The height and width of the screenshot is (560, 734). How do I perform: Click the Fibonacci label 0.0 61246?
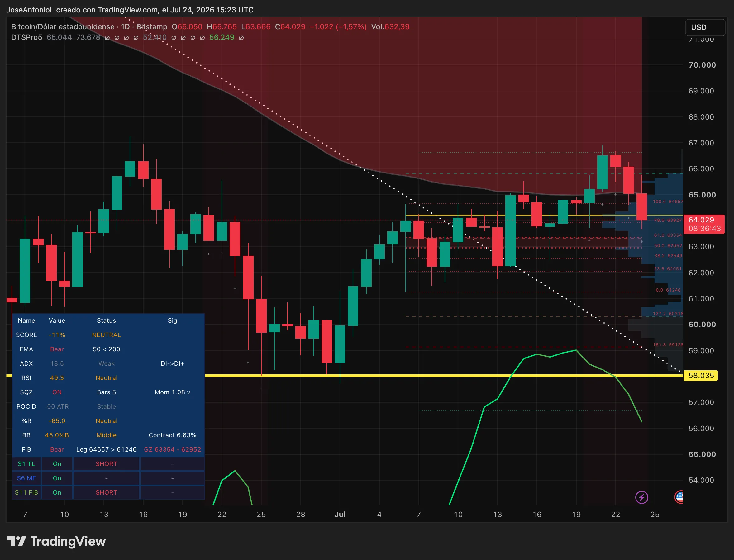668,290
